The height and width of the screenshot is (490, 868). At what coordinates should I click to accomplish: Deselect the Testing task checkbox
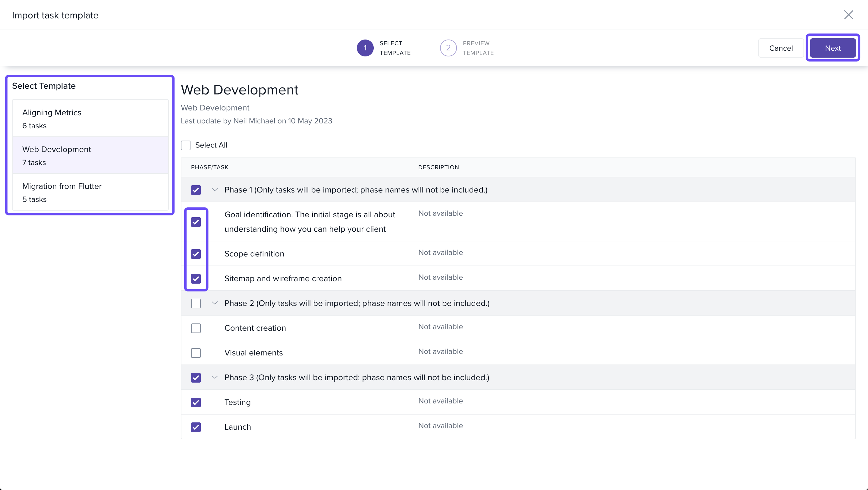(196, 402)
